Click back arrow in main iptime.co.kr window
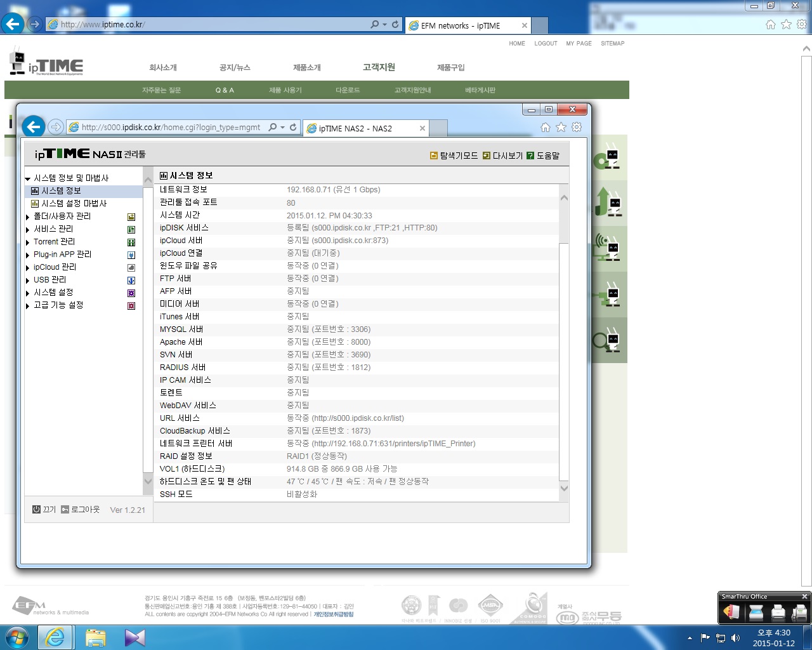This screenshot has width=812, height=650. (13, 24)
